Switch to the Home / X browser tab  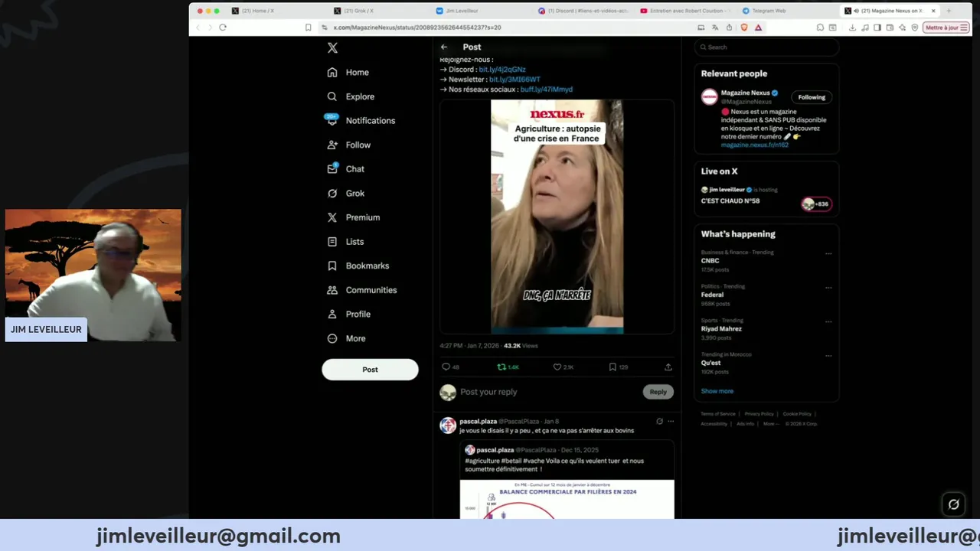pos(257,11)
